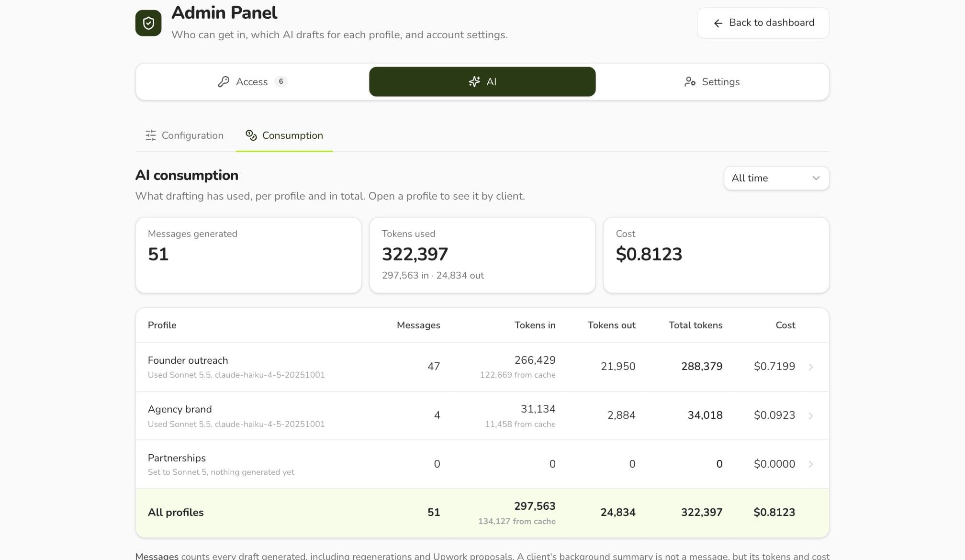This screenshot has width=965, height=560.
Task: Switch to Configuration sub-tab
Action: [184, 135]
